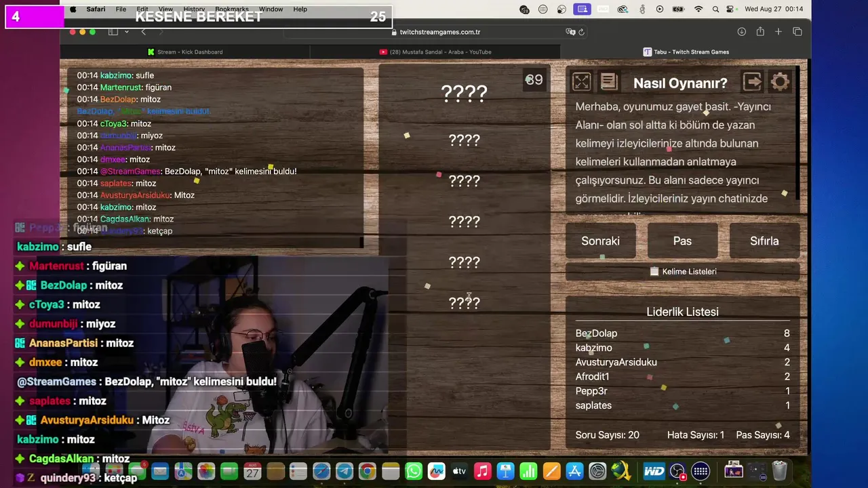This screenshot has width=868, height=488.
Task: Open the Safari menu
Action: (96, 9)
